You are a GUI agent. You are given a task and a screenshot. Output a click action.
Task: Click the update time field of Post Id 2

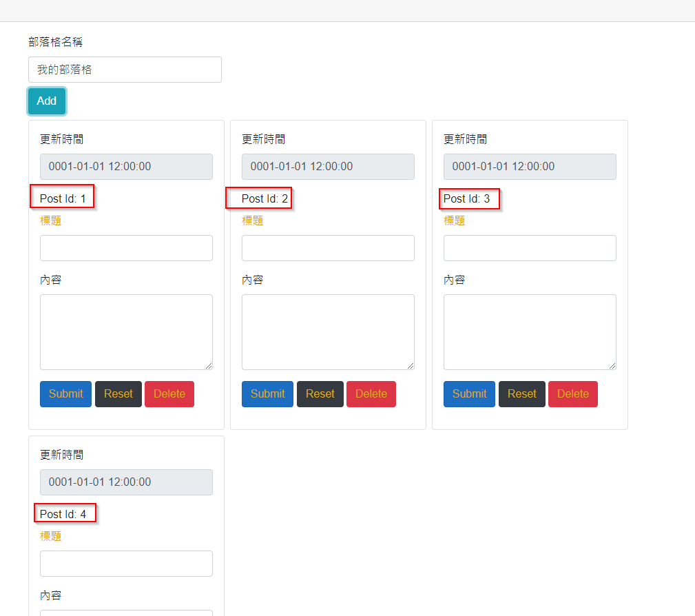click(x=328, y=167)
